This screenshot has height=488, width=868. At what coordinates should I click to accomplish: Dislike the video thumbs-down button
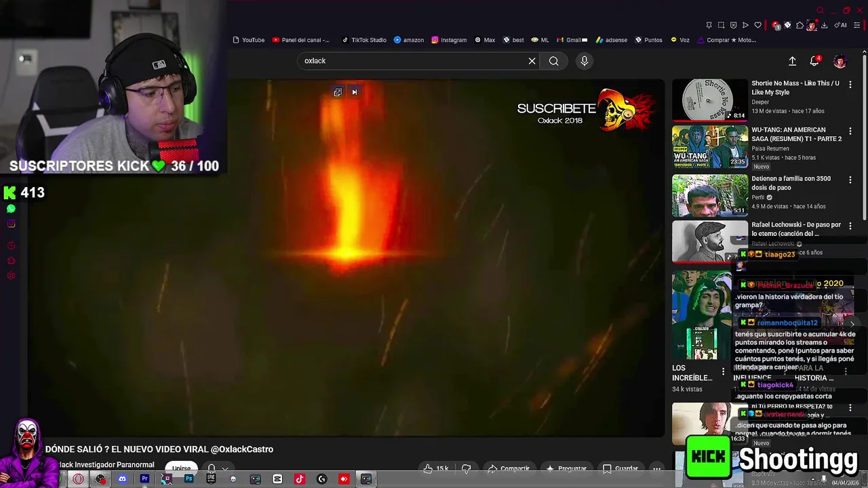pyautogui.click(x=467, y=468)
